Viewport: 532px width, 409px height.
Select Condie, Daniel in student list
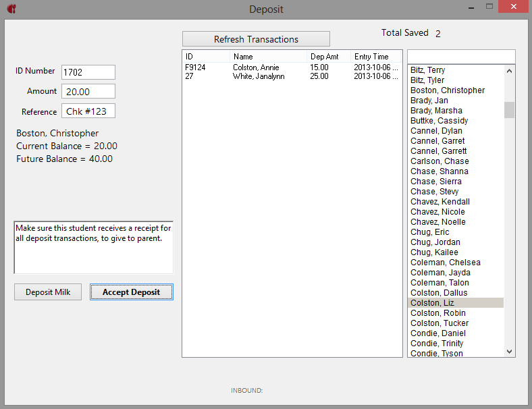point(455,333)
